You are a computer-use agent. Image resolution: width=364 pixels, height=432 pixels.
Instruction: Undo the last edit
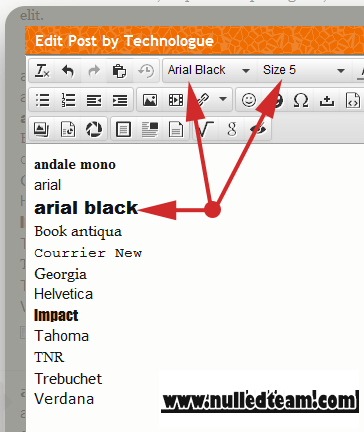[68, 71]
